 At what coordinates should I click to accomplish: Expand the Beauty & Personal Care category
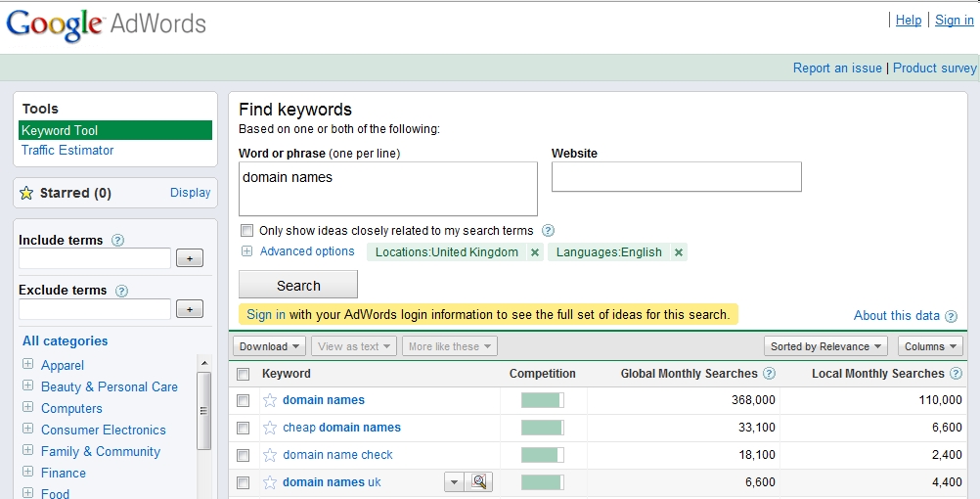click(27, 386)
